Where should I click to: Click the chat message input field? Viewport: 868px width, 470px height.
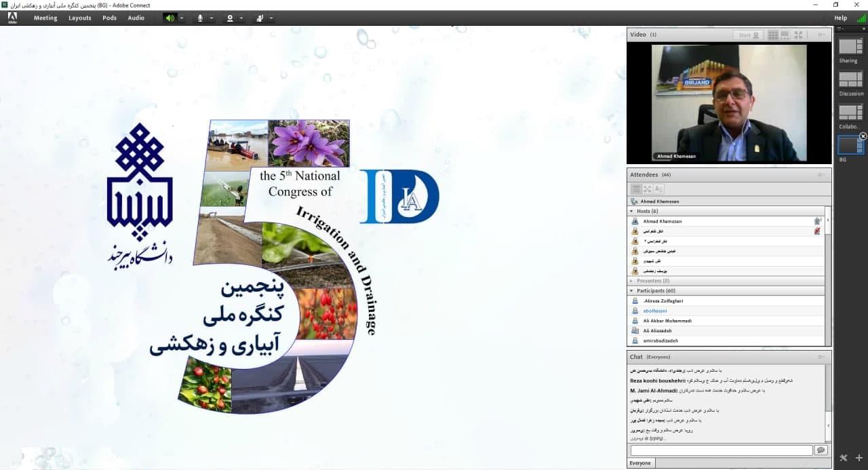(x=721, y=450)
